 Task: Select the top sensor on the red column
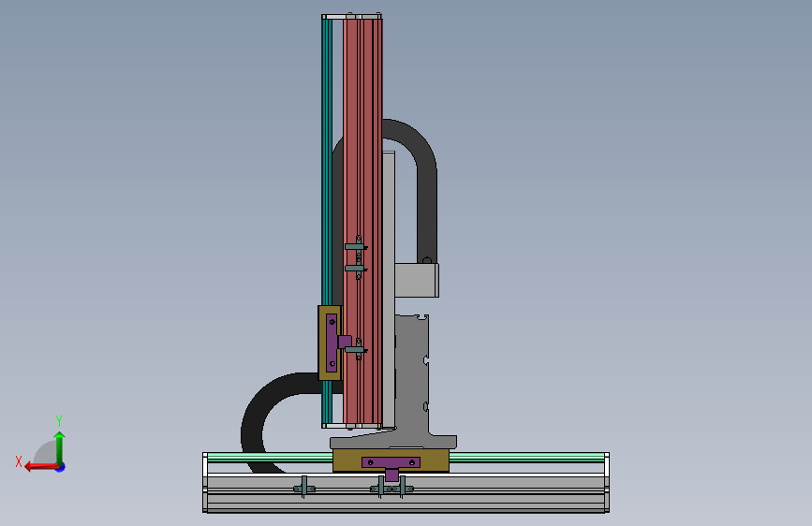[357, 247]
